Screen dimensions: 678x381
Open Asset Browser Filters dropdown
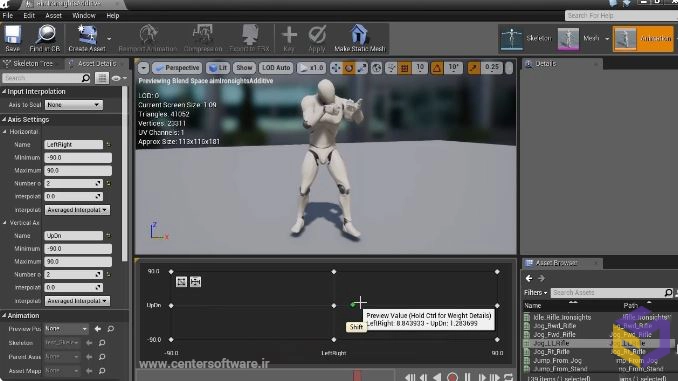point(535,293)
